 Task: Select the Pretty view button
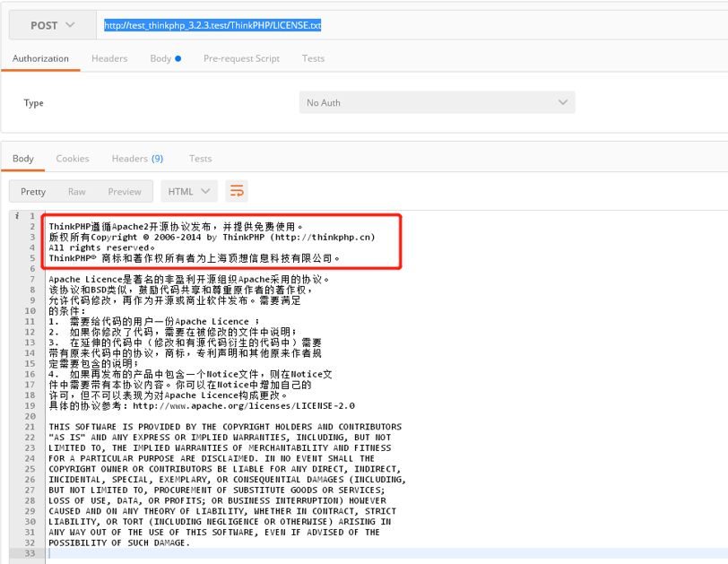pos(33,192)
